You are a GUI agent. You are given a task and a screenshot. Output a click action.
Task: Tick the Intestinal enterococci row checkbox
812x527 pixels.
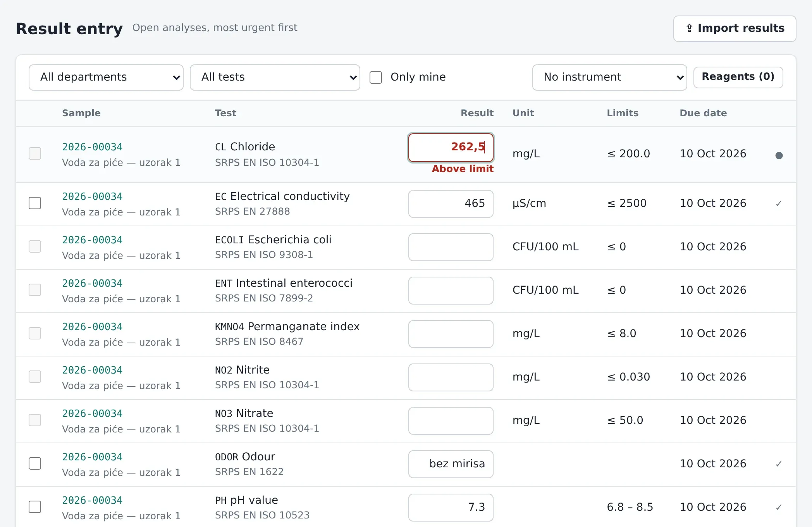(x=35, y=290)
